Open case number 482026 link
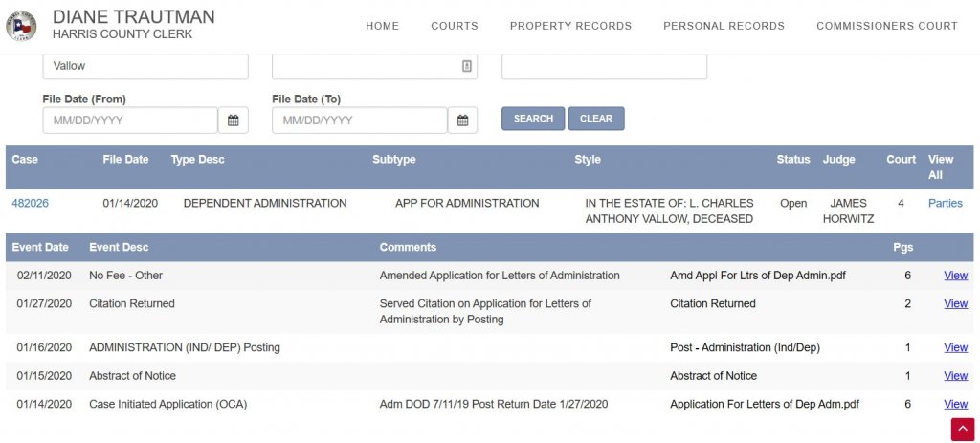 click(x=31, y=203)
